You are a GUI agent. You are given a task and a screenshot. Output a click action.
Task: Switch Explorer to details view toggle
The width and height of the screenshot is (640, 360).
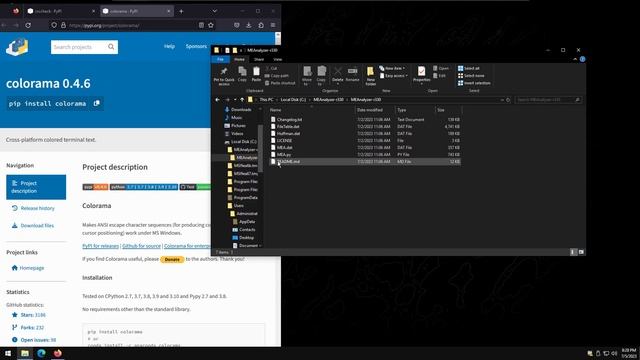[573, 252]
